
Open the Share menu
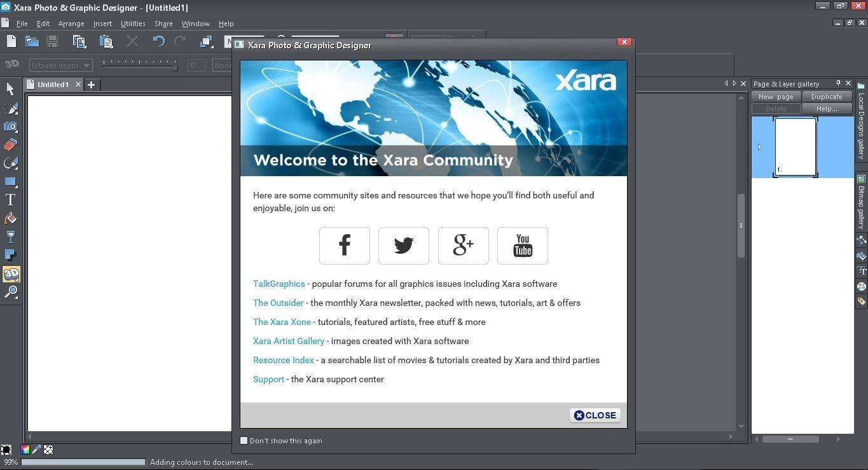(163, 24)
